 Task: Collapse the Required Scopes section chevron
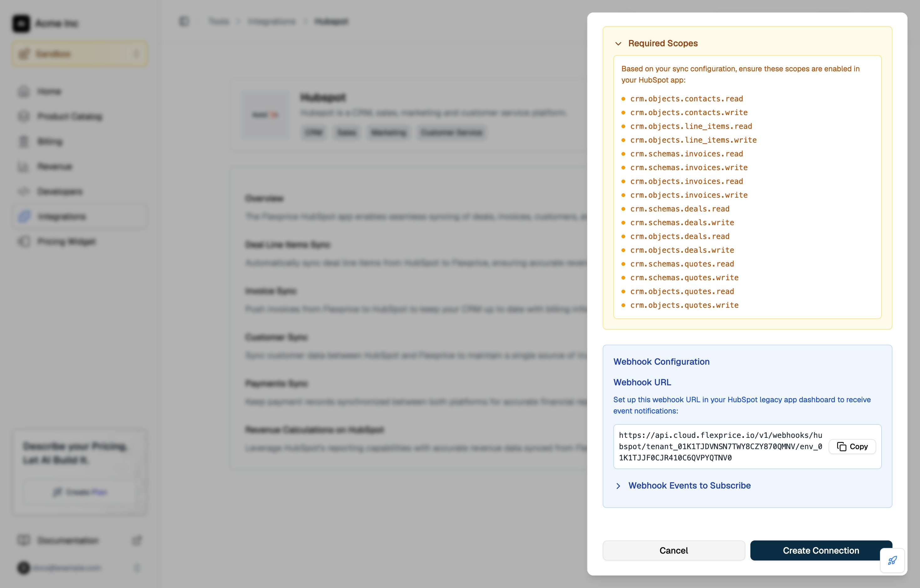(x=618, y=43)
